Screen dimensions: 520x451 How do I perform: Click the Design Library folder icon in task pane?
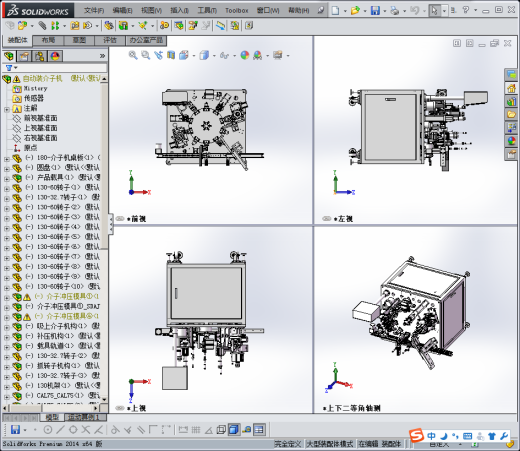coord(511,114)
